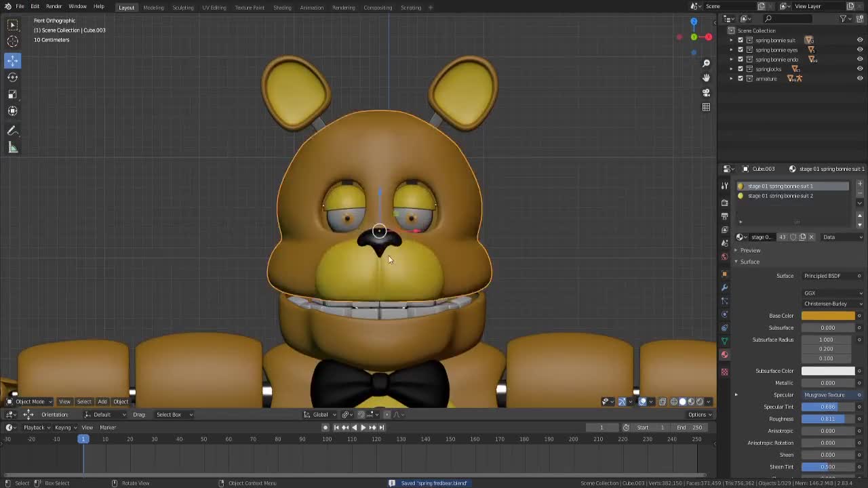The image size is (868, 488).
Task: Toggle camera view with camera gizmo
Action: (706, 92)
